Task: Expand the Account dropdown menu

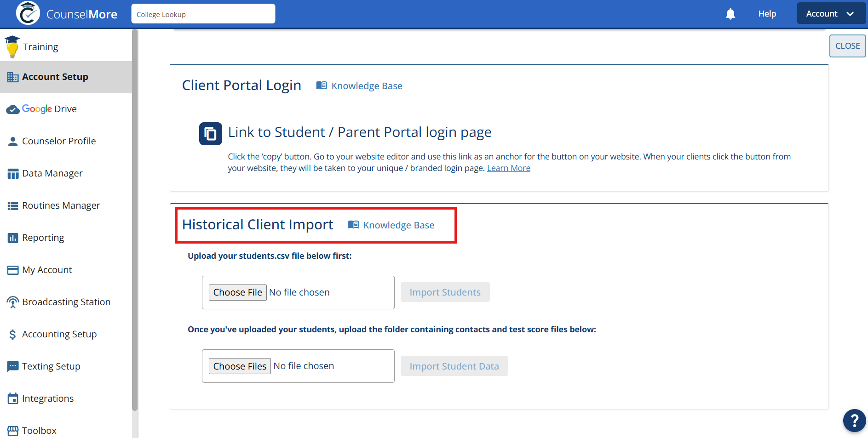Action: pyautogui.click(x=831, y=13)
